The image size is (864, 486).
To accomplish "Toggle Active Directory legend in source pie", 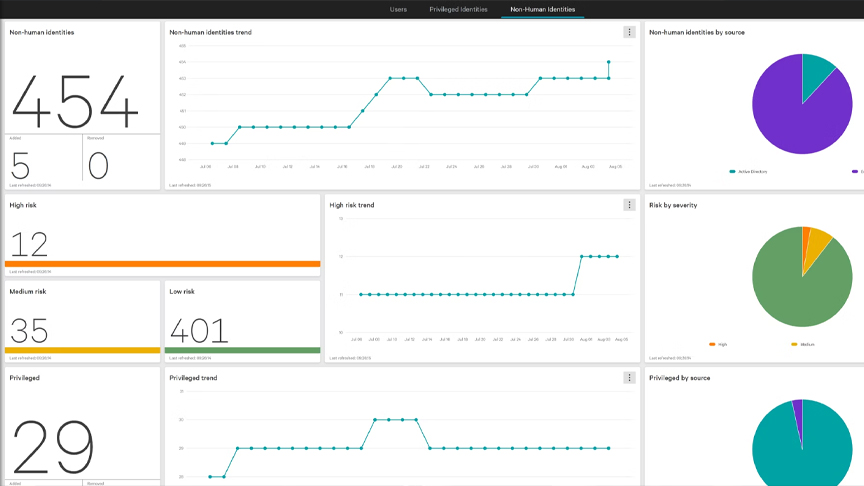I will coord(748,172).
